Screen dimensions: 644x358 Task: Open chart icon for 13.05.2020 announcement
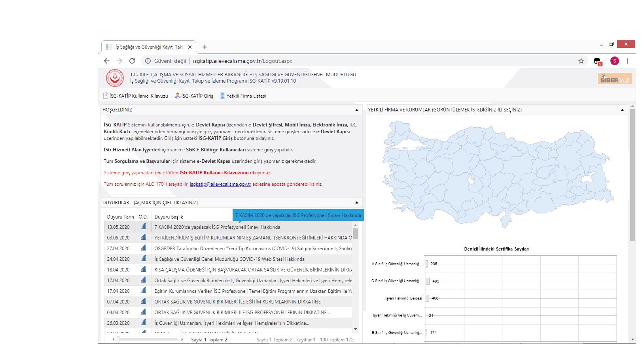(x=143, y=227)
